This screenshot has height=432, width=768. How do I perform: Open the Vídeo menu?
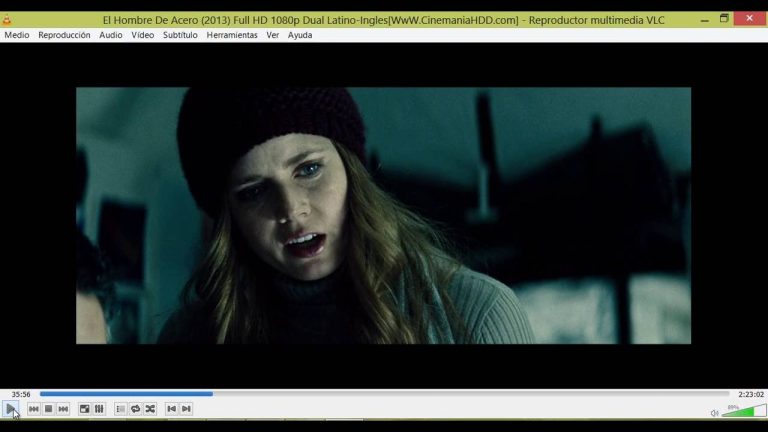(x=143, y=35)
